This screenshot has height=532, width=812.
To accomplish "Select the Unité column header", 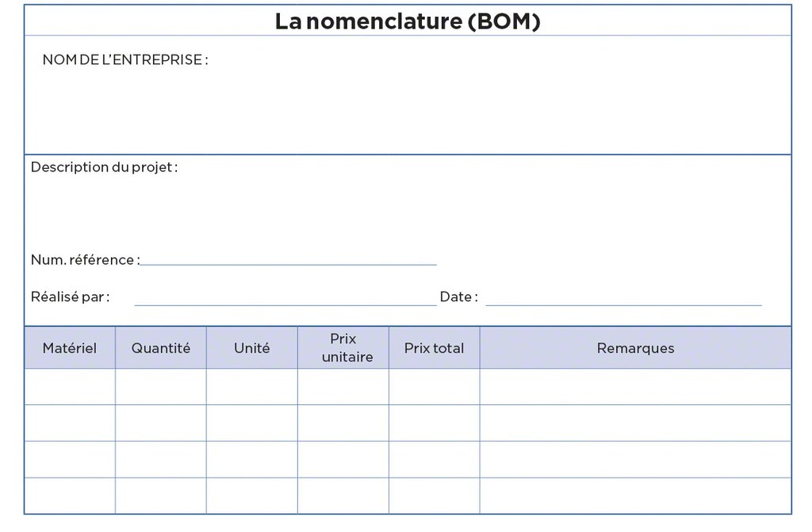I will pyautogui.click(x=252, y=348).
